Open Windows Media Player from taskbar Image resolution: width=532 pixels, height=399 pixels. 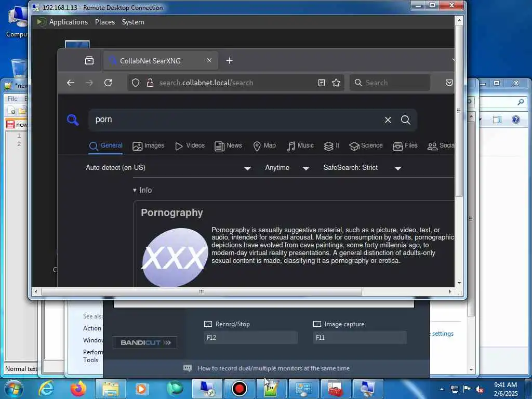point(142,389)
